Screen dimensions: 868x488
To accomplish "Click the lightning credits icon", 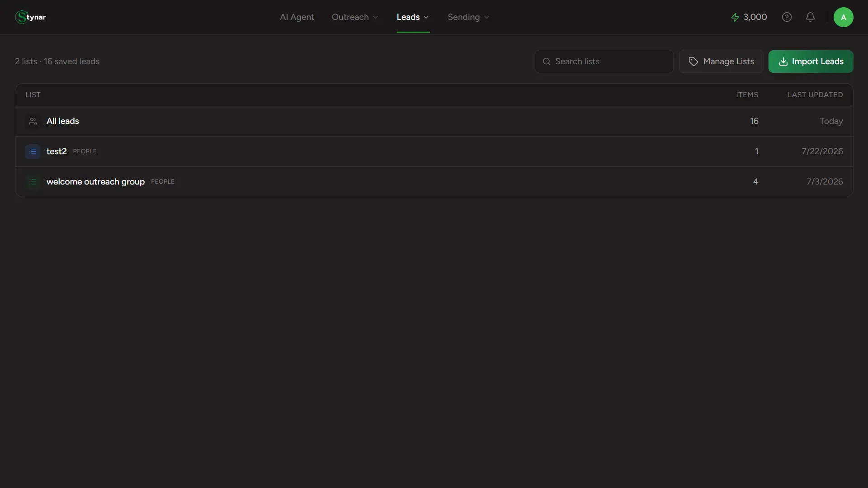I will coord(735,17).
